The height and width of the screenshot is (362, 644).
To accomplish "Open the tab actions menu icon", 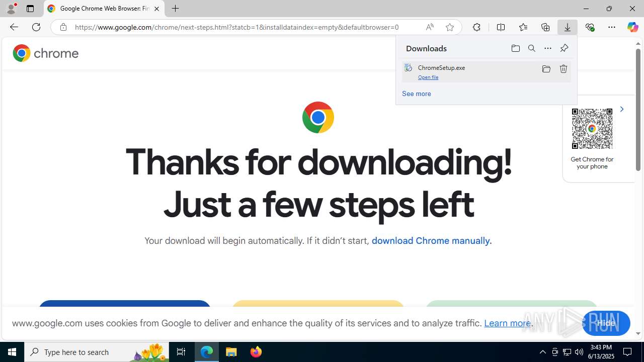I will coord(30,9).
